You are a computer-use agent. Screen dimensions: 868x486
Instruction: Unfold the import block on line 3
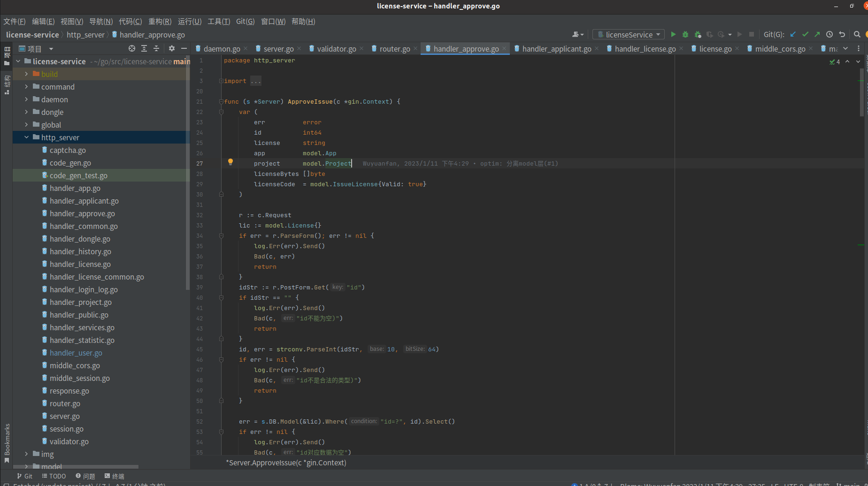221,81
